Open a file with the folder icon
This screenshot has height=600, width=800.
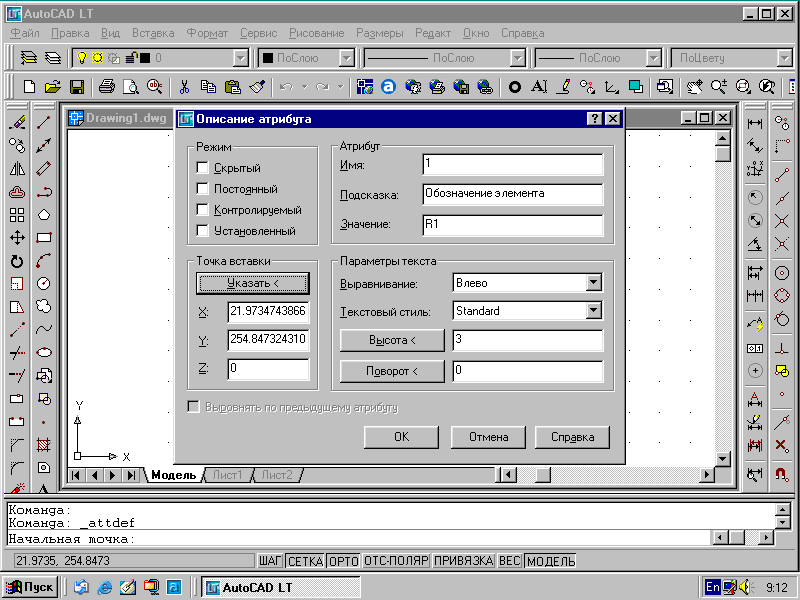pyautogui.click(x=53, y=87)
